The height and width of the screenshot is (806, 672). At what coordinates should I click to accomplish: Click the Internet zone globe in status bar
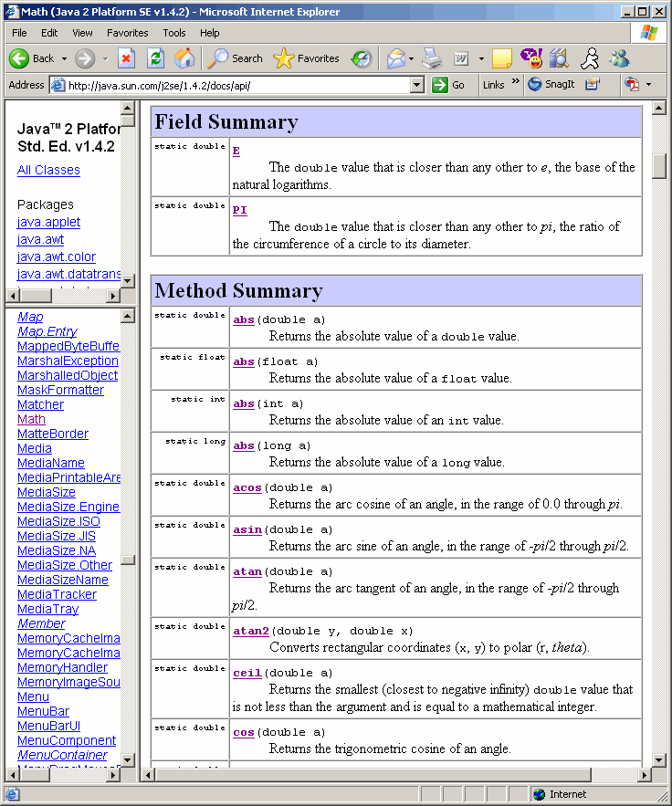coord(540,794)
